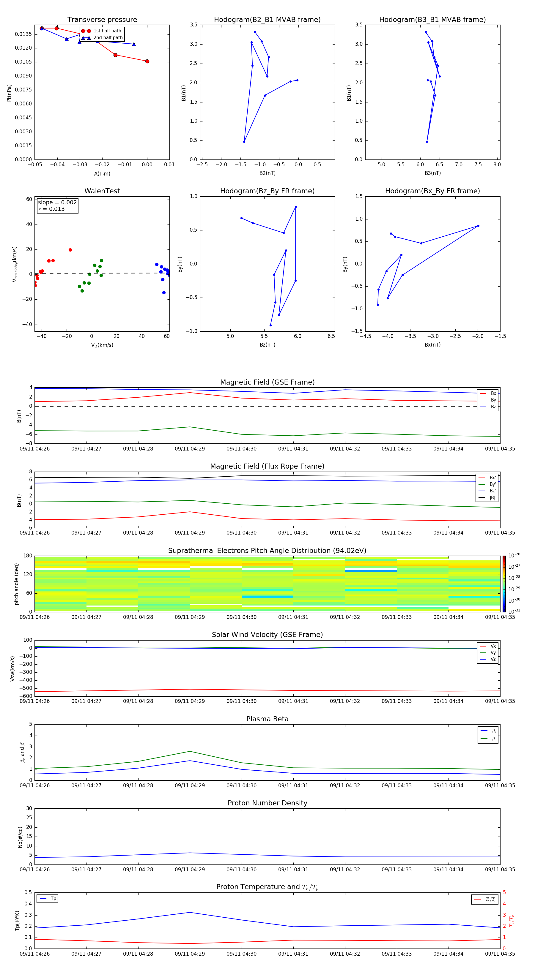Click the 'Hodogram(Bz_By FR frame)' title

click(267, 191)
